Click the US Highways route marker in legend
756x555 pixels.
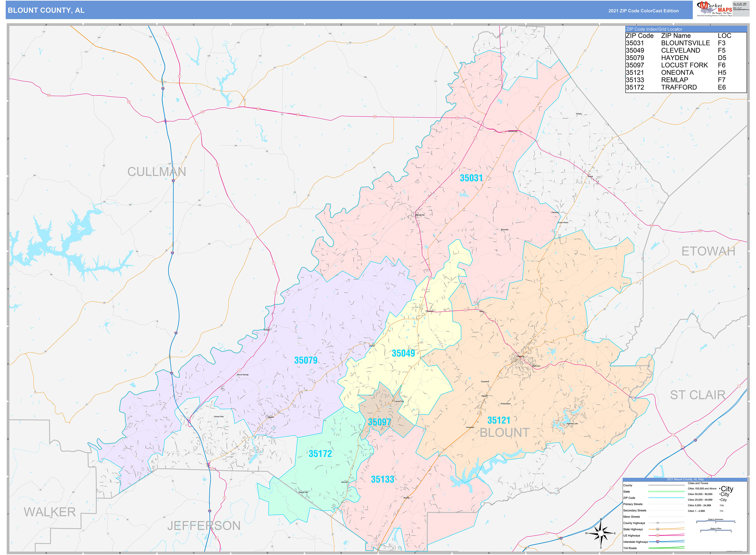pyautogui.click(x=658, y=535)
